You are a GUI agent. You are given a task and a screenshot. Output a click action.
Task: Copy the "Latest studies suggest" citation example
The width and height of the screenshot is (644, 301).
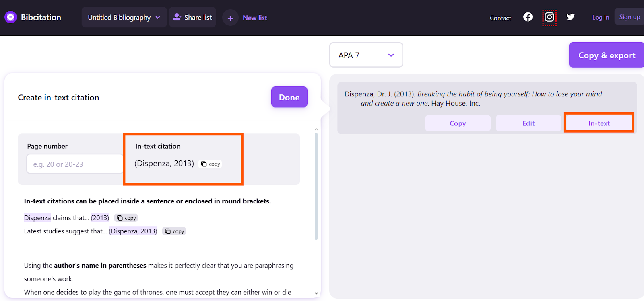[174, 231]
